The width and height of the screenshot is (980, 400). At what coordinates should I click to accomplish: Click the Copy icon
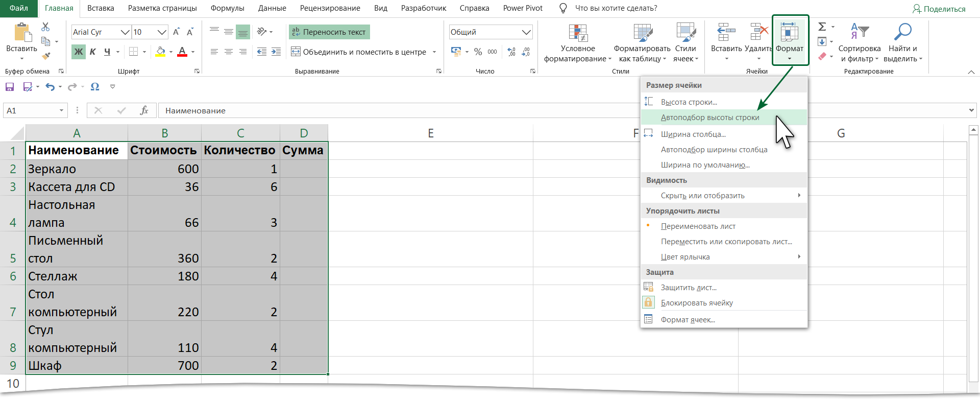[45, 41]
